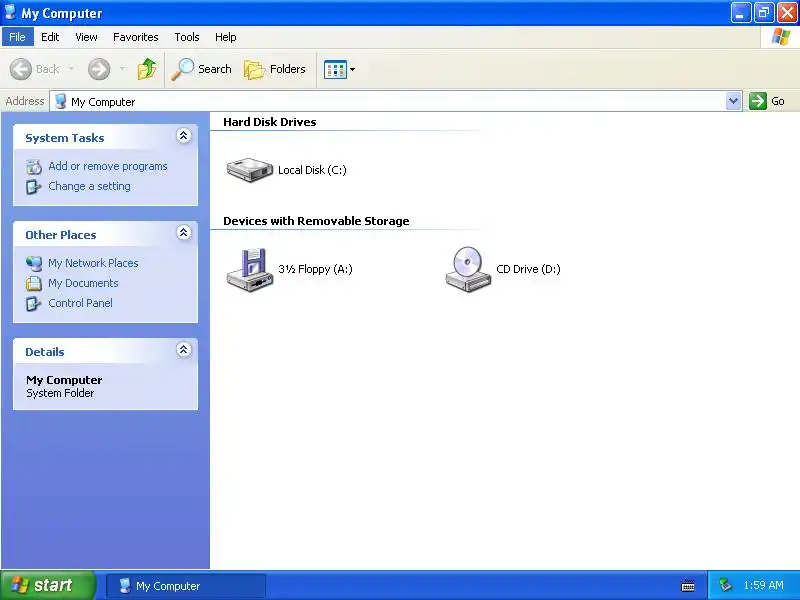Open the View menu

pos(86,37)
